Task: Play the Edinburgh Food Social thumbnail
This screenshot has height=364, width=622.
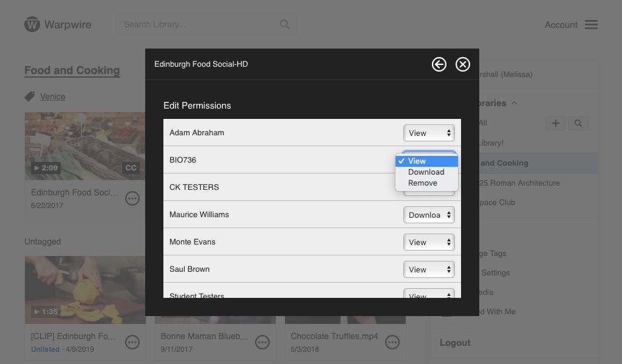Action: (85, 146)
